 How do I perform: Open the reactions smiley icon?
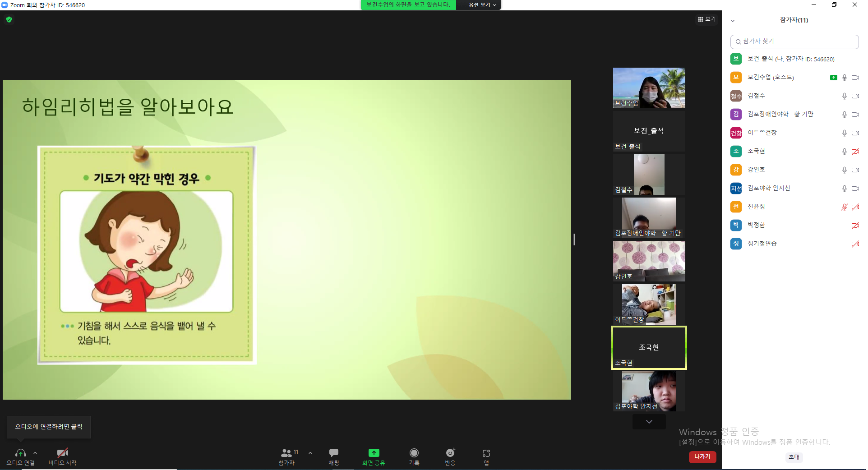click(x=450, y=453)
